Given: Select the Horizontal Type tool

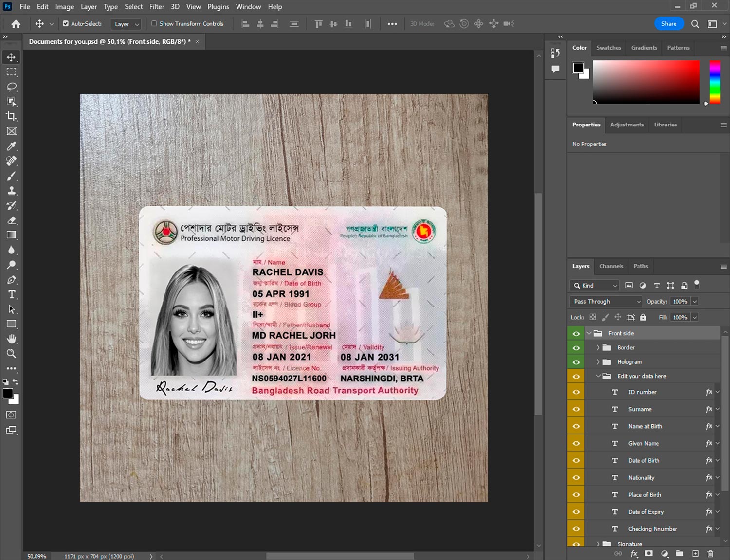Looking at the screenshot, I should 11,294.
